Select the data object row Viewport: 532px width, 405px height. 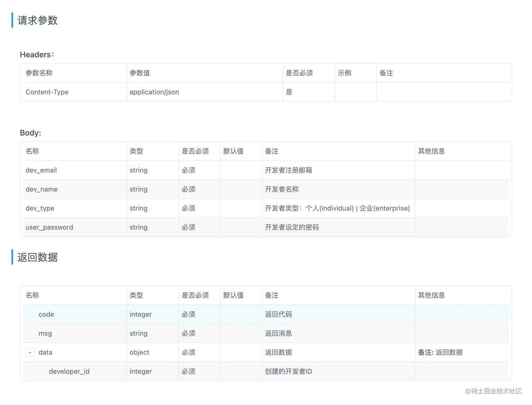pyautogui.click(x=266, y=353)
